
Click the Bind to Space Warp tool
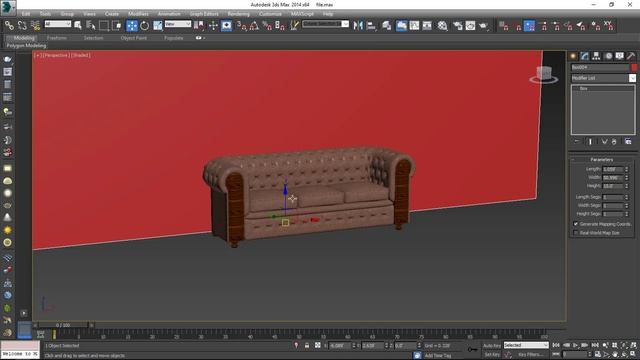coord(36,26)
